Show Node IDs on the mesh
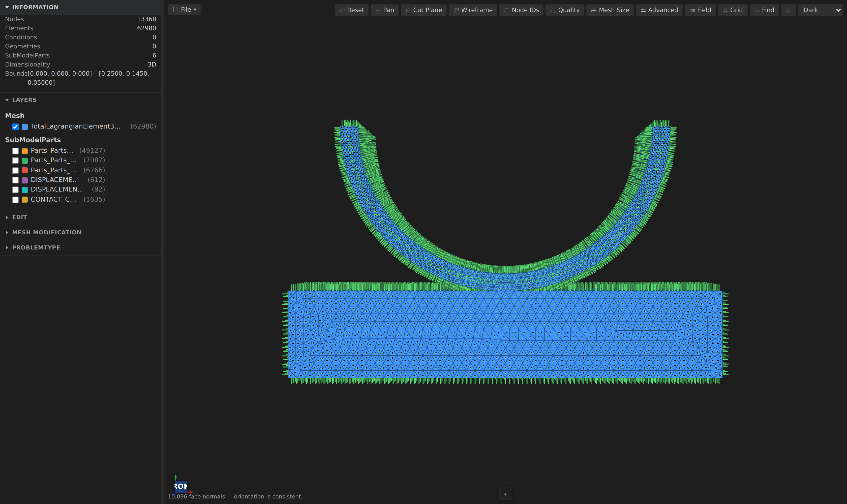Screen dimensions: 847x504 521,10
